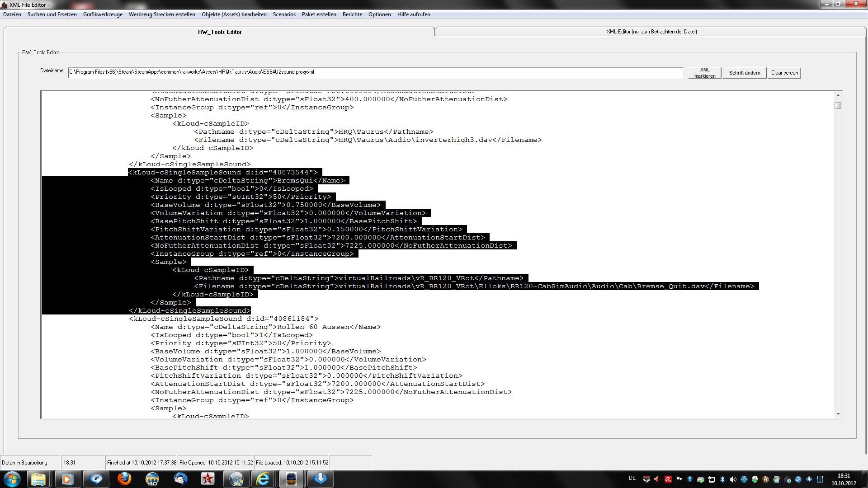Image resolution: width=868 pixels, height=488 pixels.
Task: Open Thunderbird mail from the taskbar
Action: [x=180, y=479]
